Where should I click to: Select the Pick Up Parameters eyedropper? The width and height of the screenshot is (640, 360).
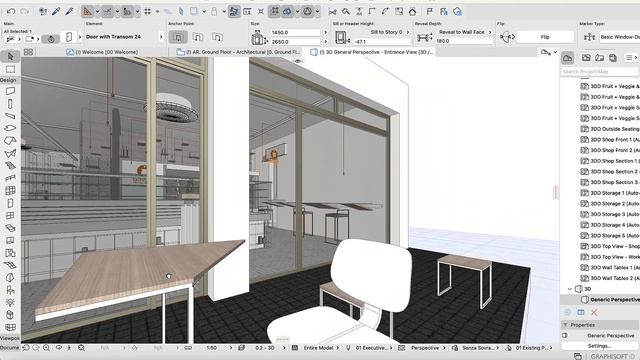tap(56, 11)
